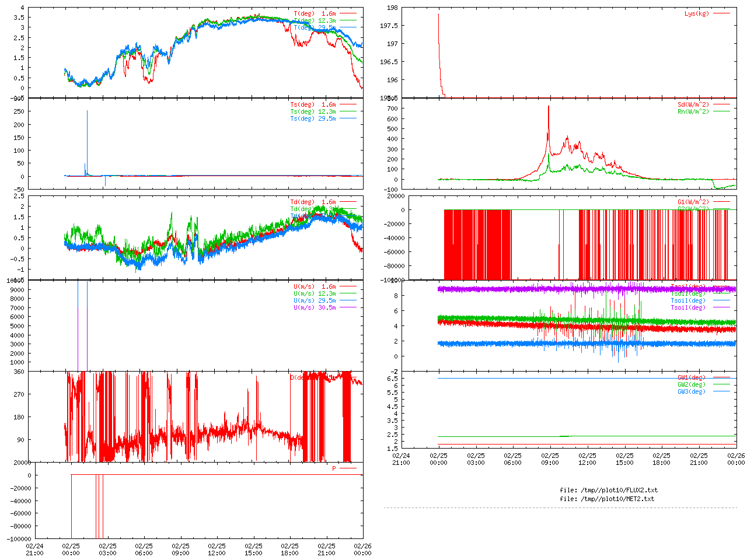Click the 'U(m/s) 1.6m' legend label

point(315,287)
